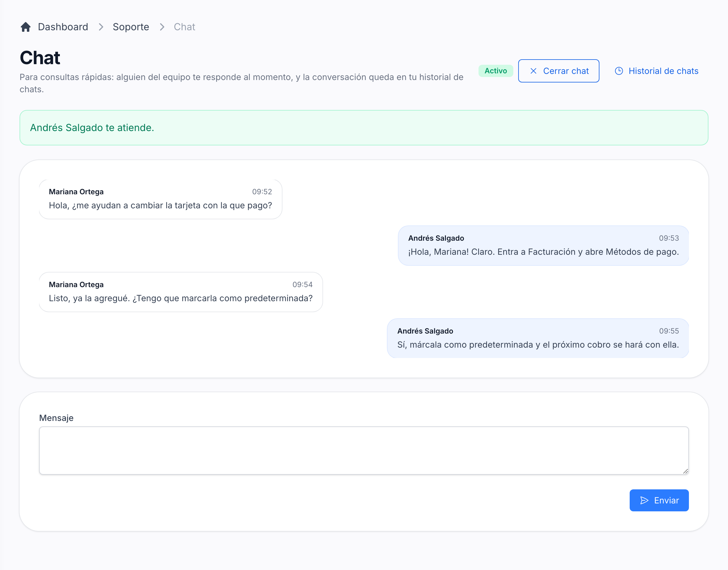Click the Chat page heading

click(x=40, y=58)
